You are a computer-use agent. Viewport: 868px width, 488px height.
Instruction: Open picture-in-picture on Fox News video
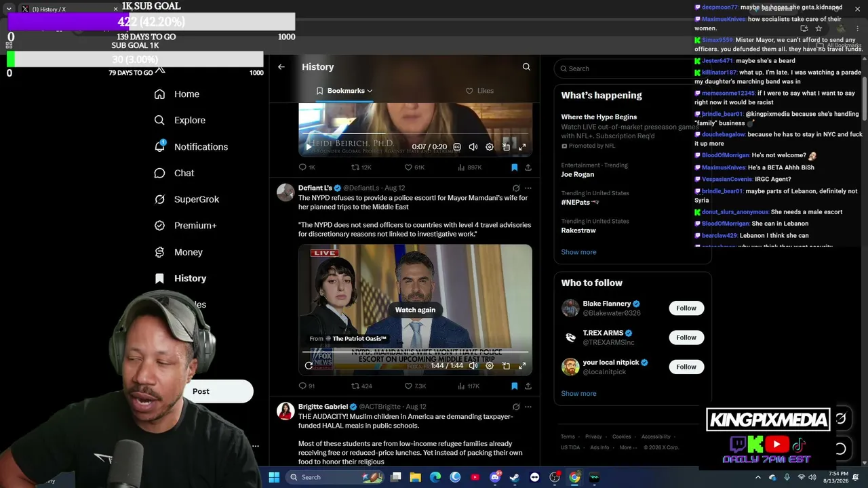(x=506, y=365)
